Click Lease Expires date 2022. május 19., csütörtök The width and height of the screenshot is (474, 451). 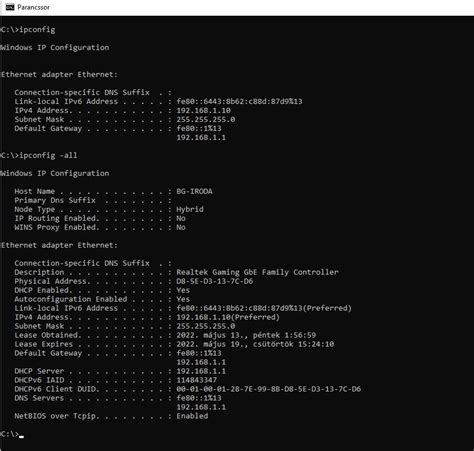coord(235,344)
